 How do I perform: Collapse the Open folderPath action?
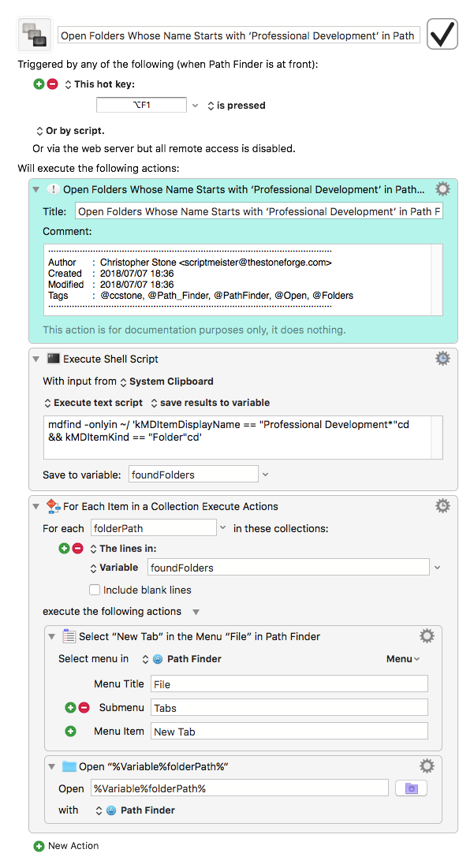pos(51,767)
